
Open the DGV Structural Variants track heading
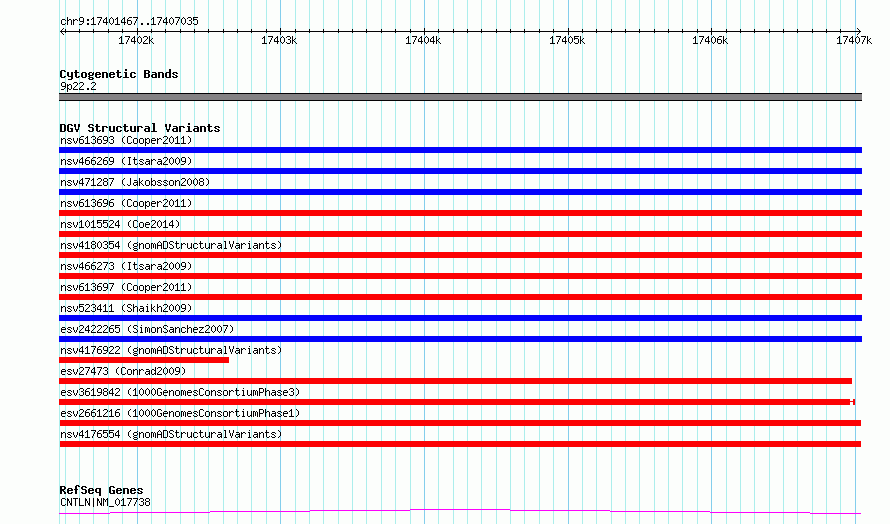pos(140,128)
